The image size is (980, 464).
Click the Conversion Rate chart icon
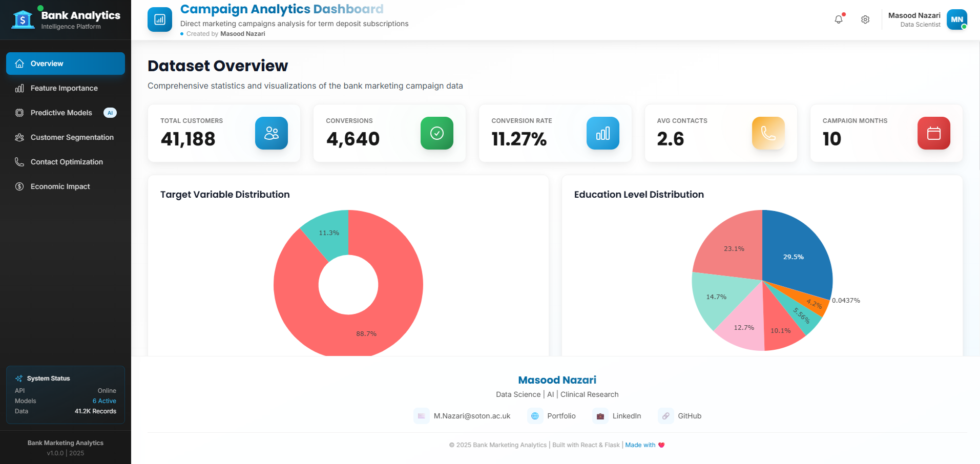pyautogui.click(x=602, y=133)
